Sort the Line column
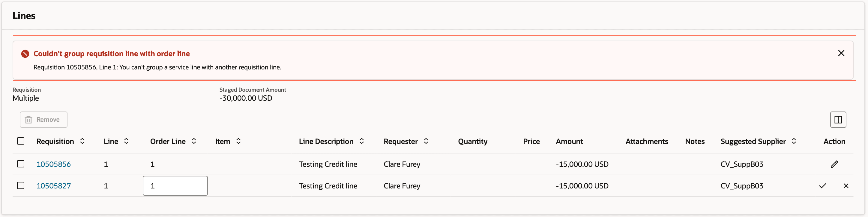868x217 pixels. pos(126,141)
